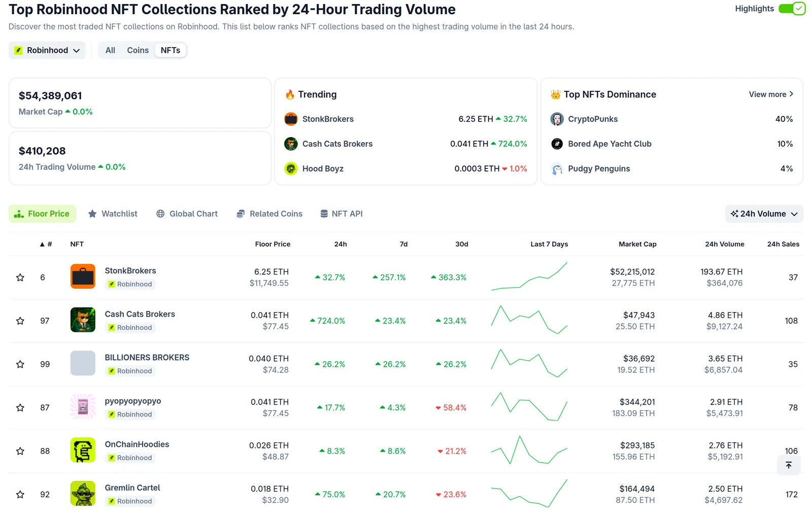Open the pyopyopyopyo row thumbnail
The height and width of the screenshot is (516, 812).
pos(83,407)
